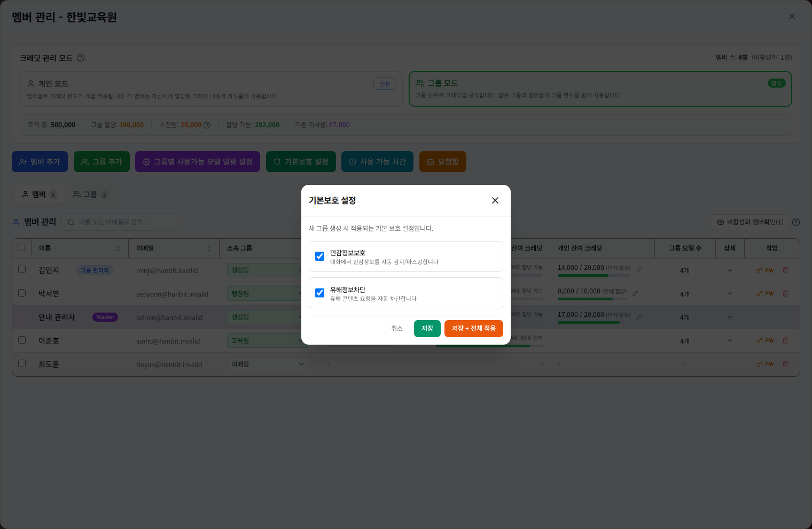The height and width of the screenshot is (529, 812).
Task: Click 취소 in the dialog
Action: point(397,329)
